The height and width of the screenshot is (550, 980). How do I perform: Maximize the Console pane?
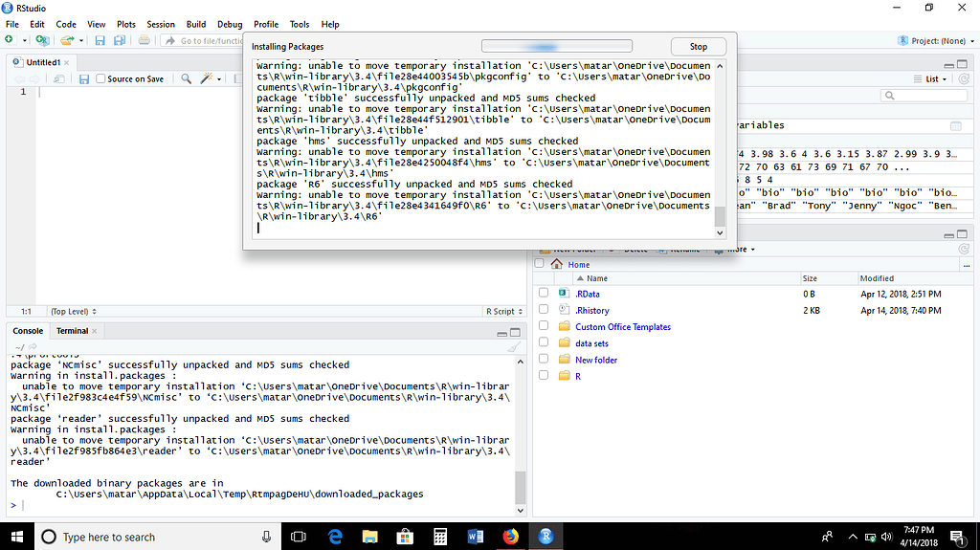pos(515,332)
